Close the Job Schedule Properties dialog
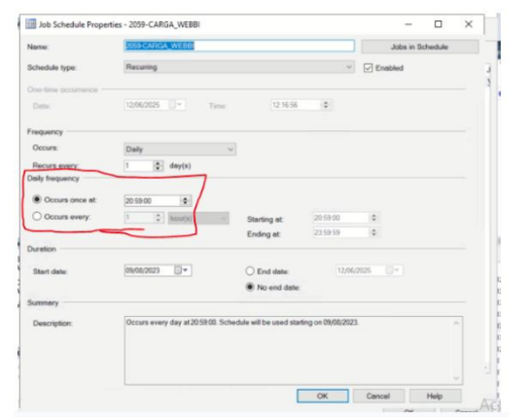The image size is (527, 420). pyautogui.click(x=469, y=24)
